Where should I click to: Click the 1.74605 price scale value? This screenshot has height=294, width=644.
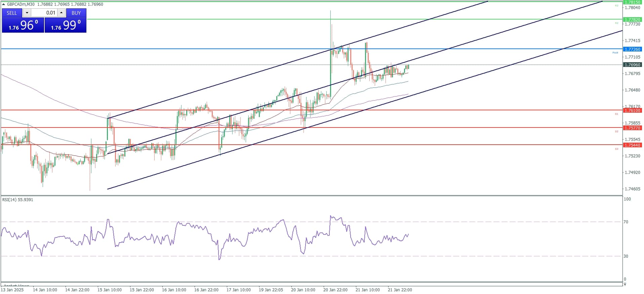click(x=632, y=189)
